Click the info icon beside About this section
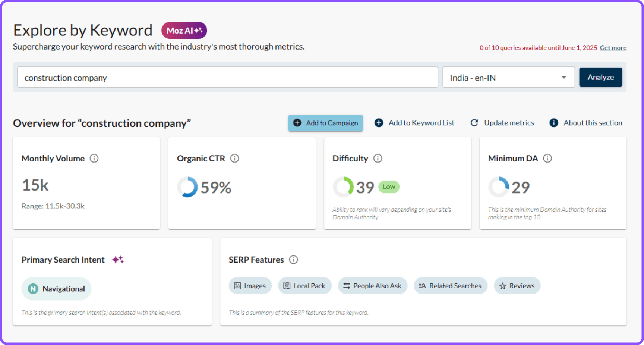This screenshot has height=345, width=644. (554, 123)
